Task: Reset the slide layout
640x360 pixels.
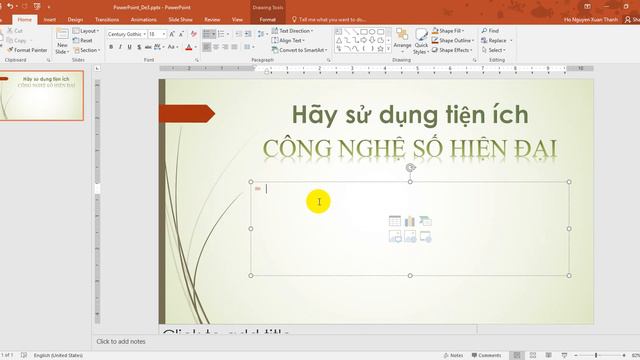Action: click(82, 40)
